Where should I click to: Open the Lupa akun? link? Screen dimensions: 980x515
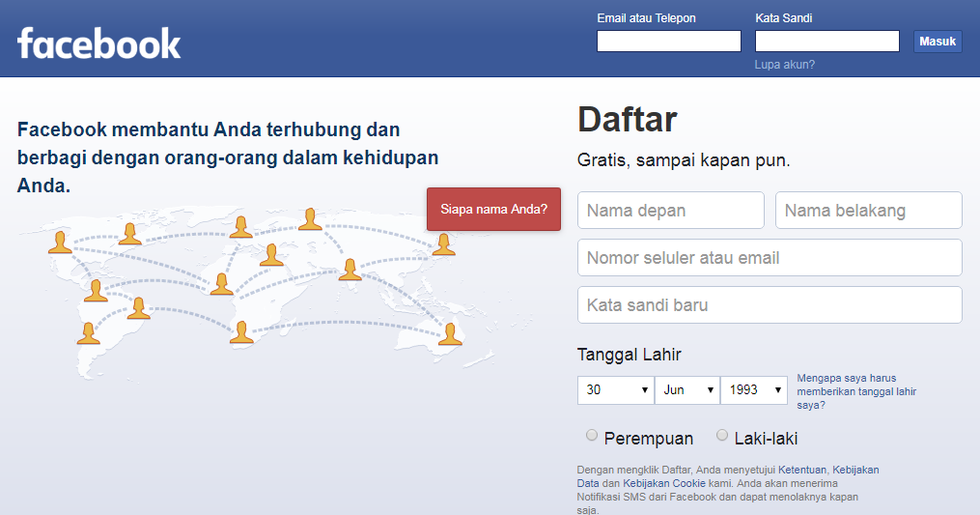[784, 65]
